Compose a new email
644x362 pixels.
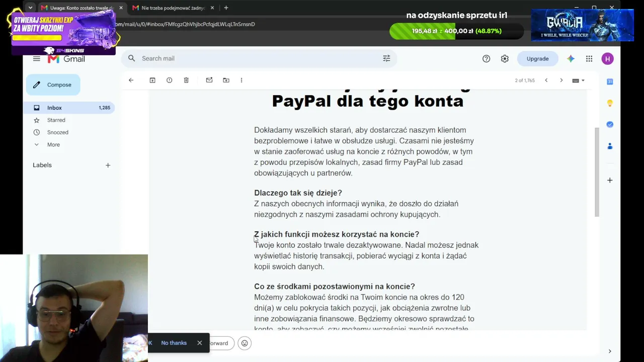click(x=53, y=85)
